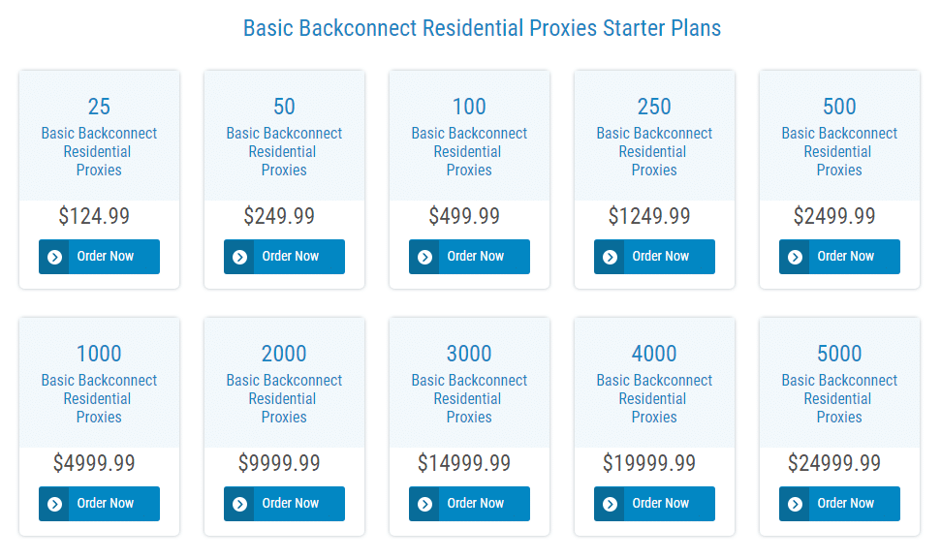Click the Basic Backconnect Residential Proxies Starter Plans heading
This screenshot has width=941, height=560.
click(x=482, y=28)
